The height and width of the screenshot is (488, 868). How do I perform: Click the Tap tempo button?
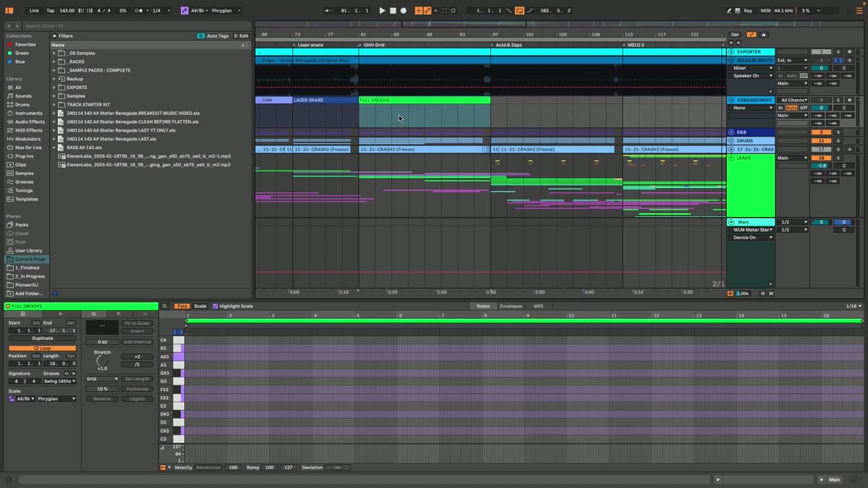click(x=51, y=11)
